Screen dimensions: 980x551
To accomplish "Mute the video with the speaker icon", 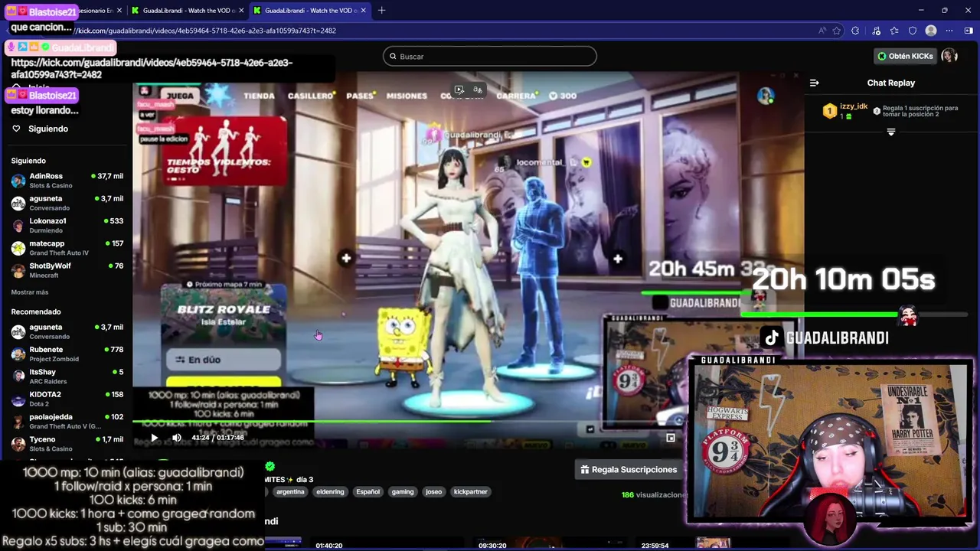I will [x=177, y=438].
